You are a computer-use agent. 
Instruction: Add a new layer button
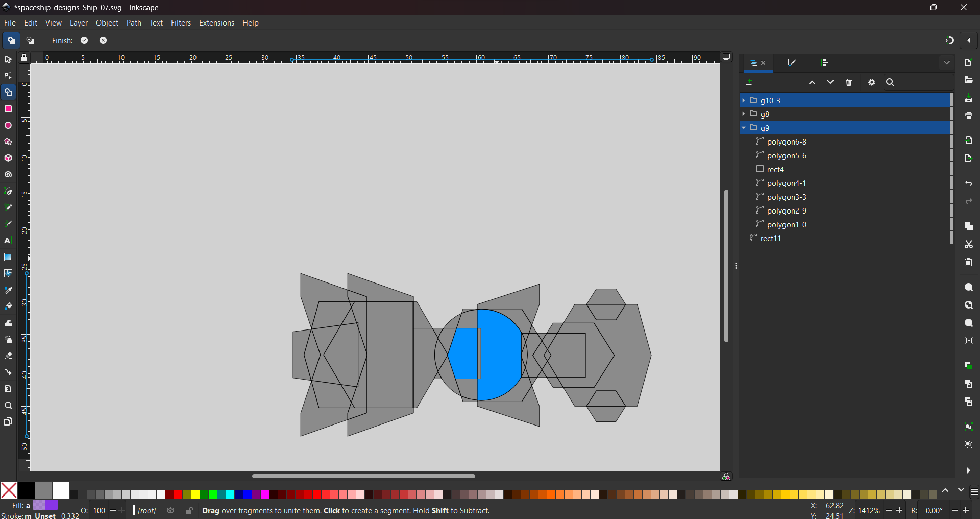750,83
